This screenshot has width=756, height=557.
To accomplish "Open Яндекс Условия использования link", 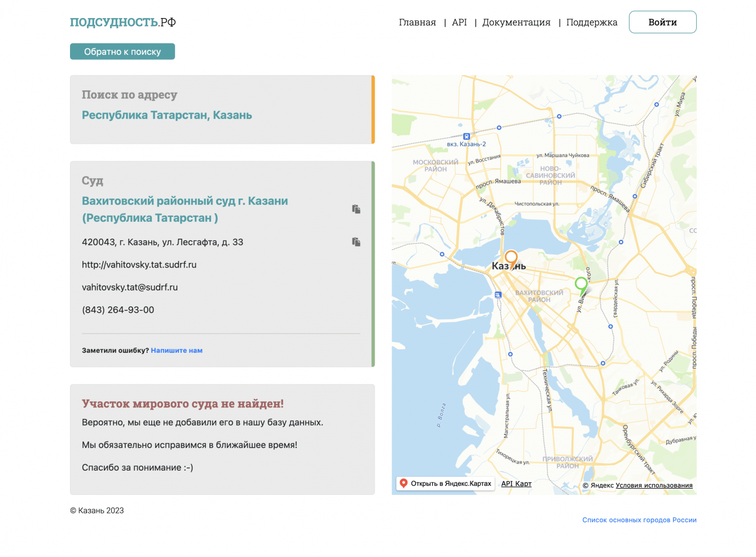I will click(654, 485).
